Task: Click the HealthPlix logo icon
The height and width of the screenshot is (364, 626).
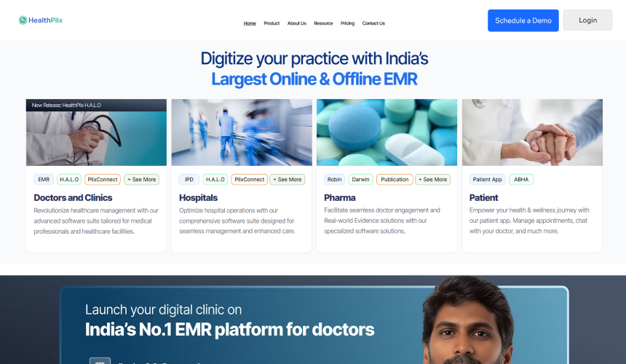Action: [23, 20]
